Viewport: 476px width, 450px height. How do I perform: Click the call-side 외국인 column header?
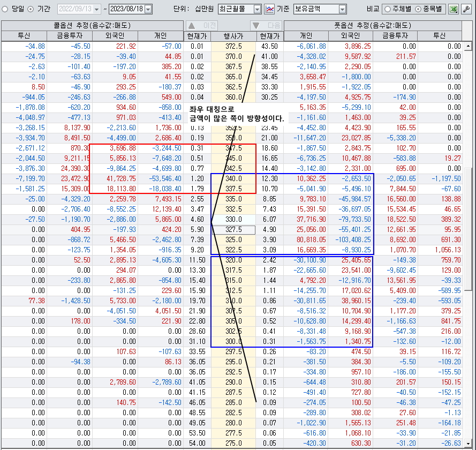point(115,36)
